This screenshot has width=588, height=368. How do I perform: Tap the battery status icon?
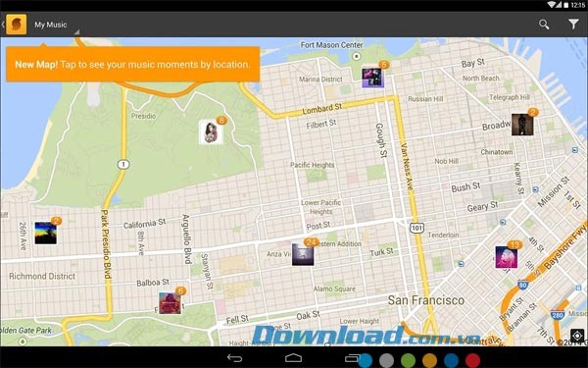click(566, 5)
